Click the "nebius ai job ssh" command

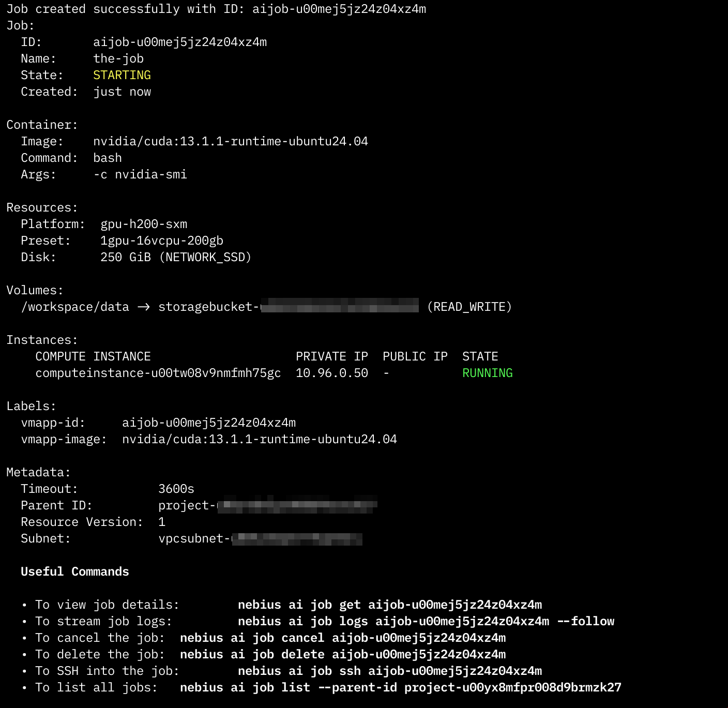click(x=389, y=671)
